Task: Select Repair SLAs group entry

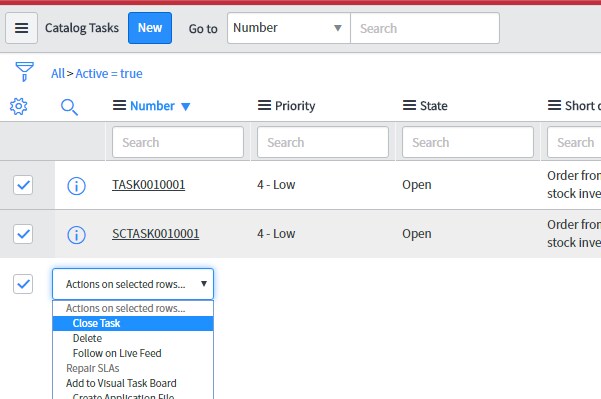Action: click(x=133, y=368)
